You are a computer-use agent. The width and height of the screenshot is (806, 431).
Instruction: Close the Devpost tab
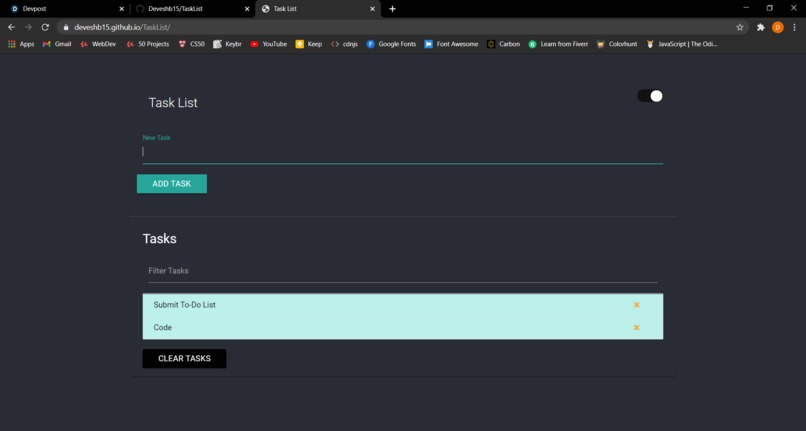(122, 9)
